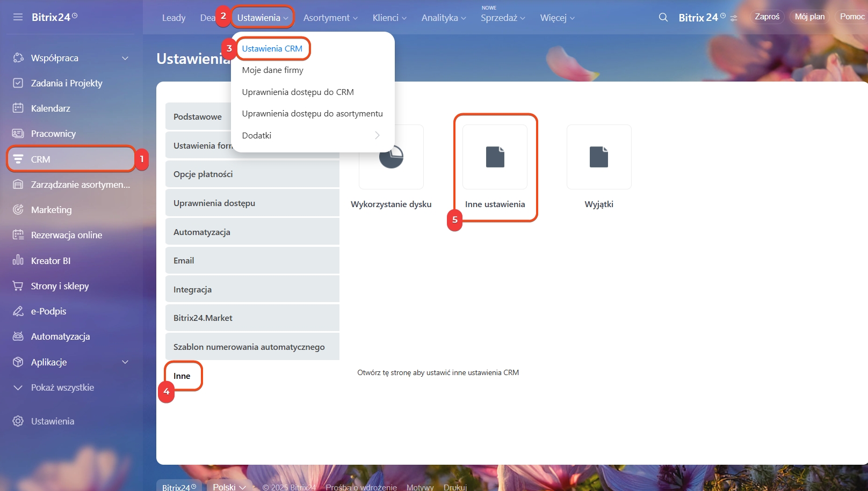This screenshot has width=868, height=491.
Task: Expand the Współpraca sidebar section
Action: [x=125, y=58]
